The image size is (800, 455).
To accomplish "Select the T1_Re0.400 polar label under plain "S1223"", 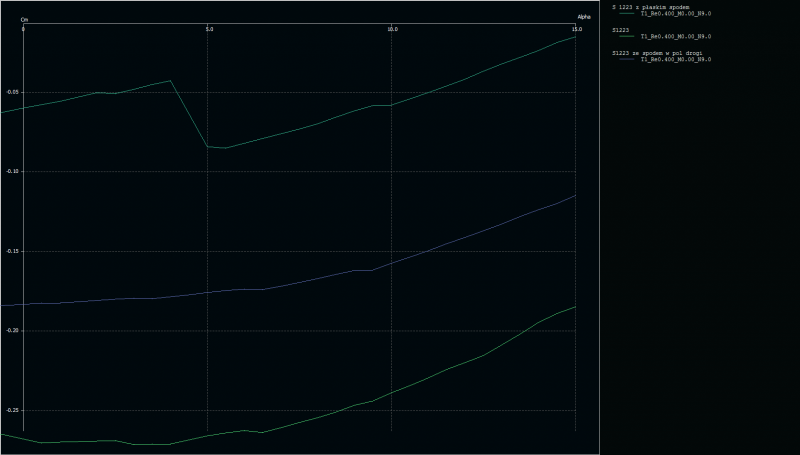I will click(x=675, y=37).
